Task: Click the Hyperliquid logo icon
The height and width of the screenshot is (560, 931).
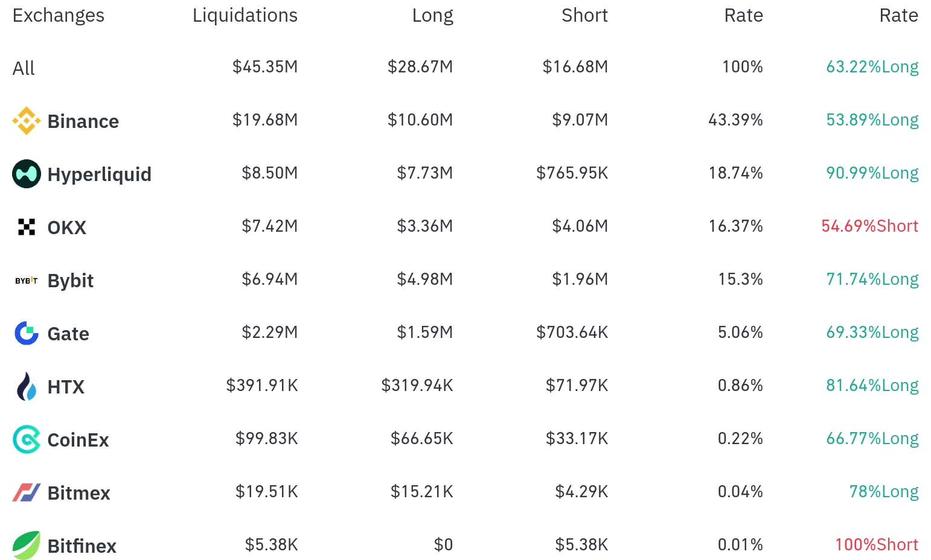Action: pyautogui.click(x=27, y=174)
